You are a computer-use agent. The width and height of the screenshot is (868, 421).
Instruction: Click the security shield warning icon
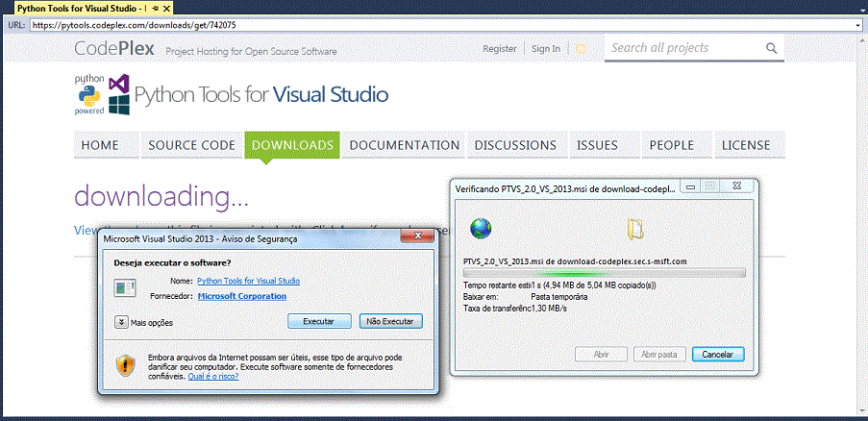click(x=124, y=365)
